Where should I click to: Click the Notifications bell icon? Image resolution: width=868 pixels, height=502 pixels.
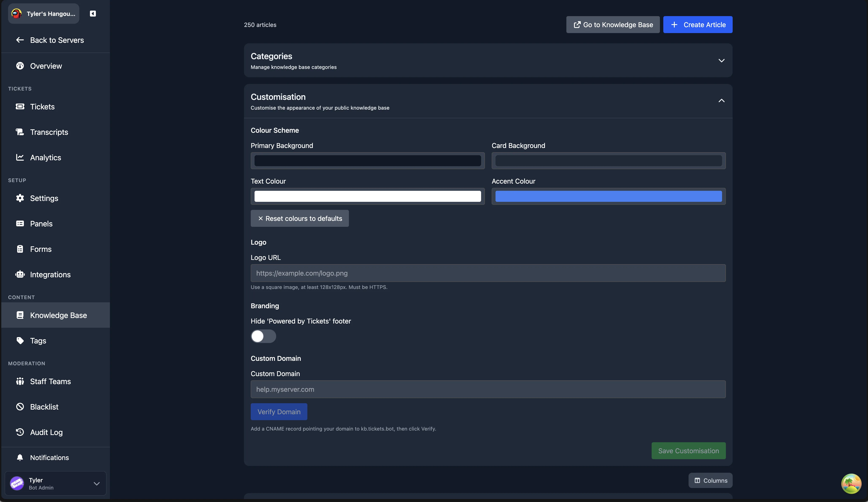(20, 457)
